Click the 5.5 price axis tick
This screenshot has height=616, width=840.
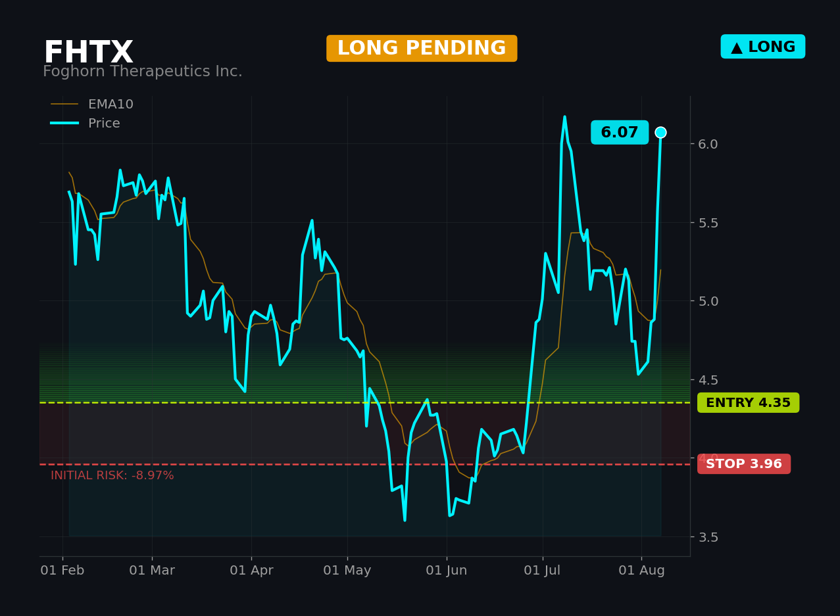coord(707,223)
